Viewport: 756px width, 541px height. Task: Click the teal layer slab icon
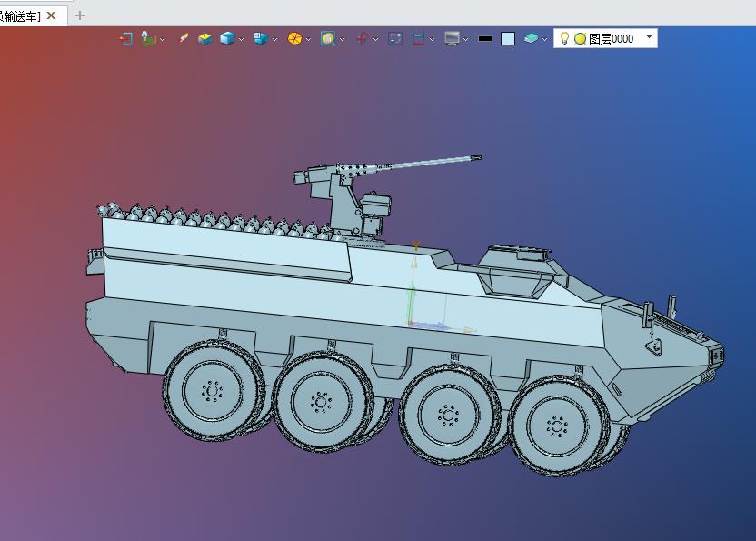531,38
